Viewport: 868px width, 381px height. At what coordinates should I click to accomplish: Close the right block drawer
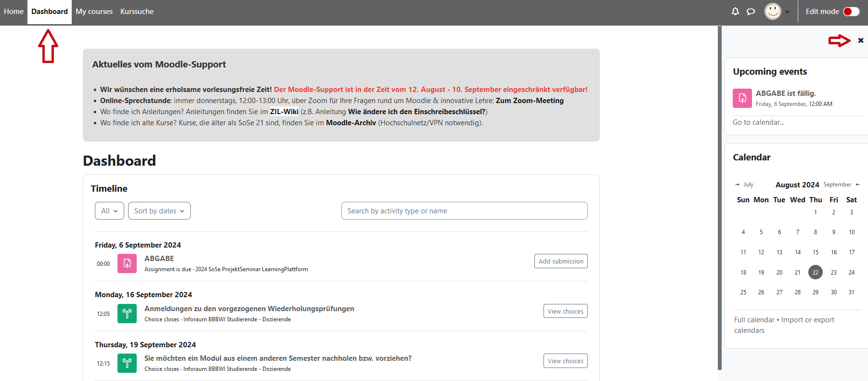(x=860, y=40)
